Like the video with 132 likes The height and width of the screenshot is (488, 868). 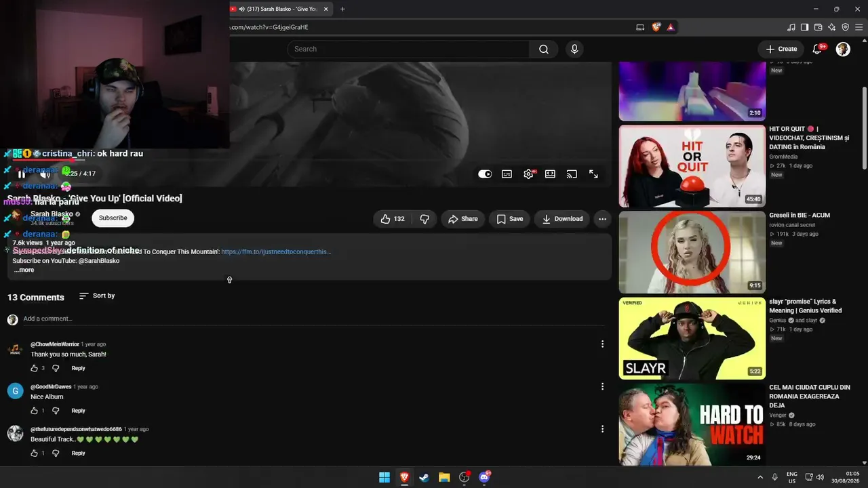coord(393,219)
